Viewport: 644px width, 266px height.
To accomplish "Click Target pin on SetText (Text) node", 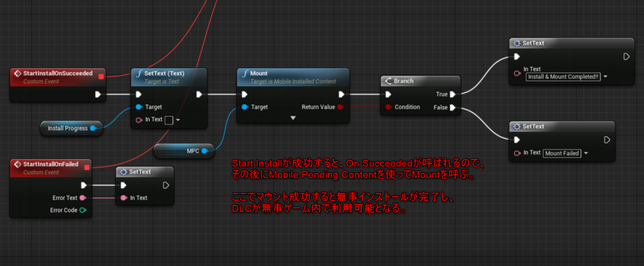I will pos(138,107).
